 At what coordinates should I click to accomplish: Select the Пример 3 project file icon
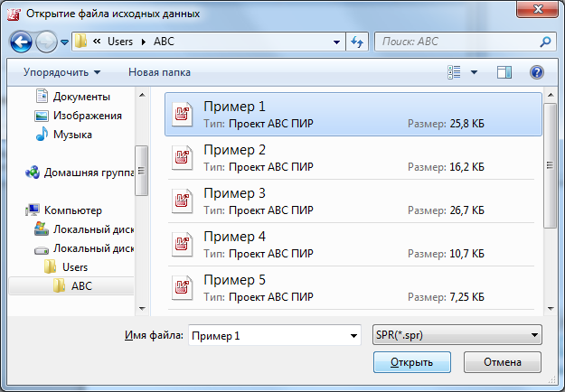[x=182, y=201]
